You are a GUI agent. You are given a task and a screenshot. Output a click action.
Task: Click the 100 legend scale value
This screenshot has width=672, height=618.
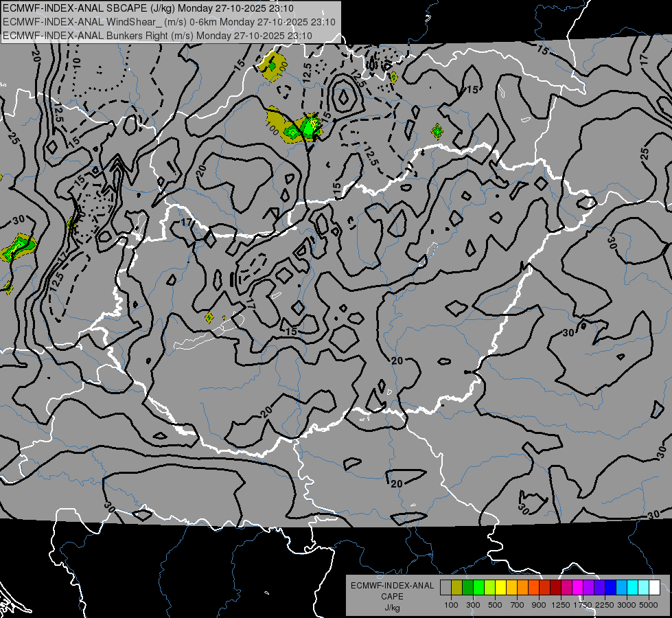click(x=451, y=605)
